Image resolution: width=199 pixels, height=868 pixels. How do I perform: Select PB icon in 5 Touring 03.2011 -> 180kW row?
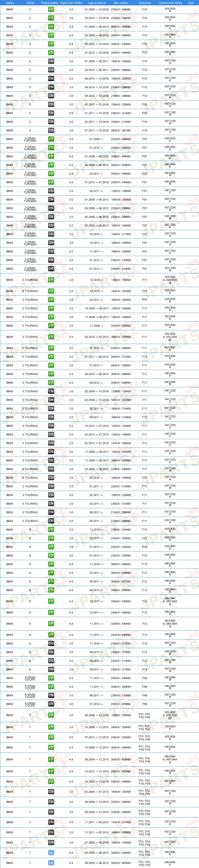pos(51,300)
